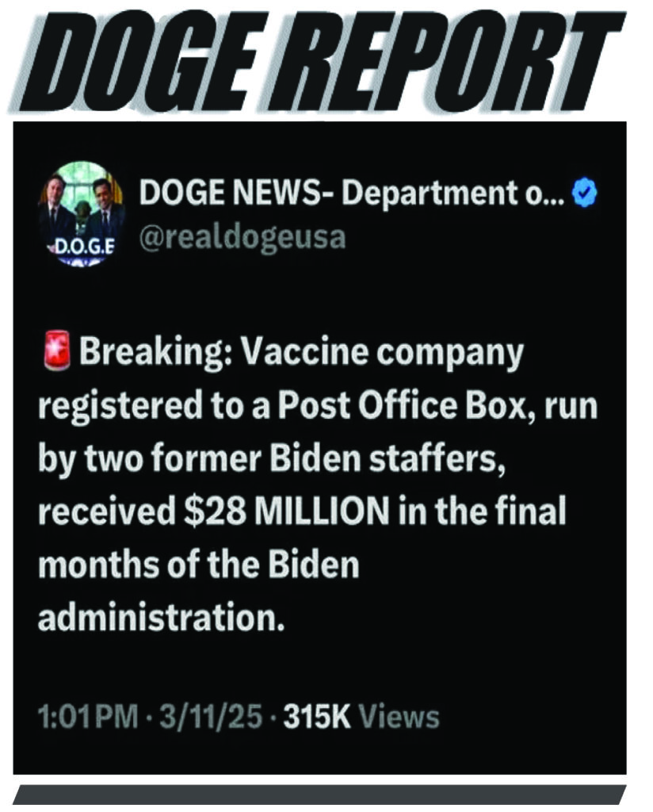Click the 1:01 PM timestamp

[88, 717]
